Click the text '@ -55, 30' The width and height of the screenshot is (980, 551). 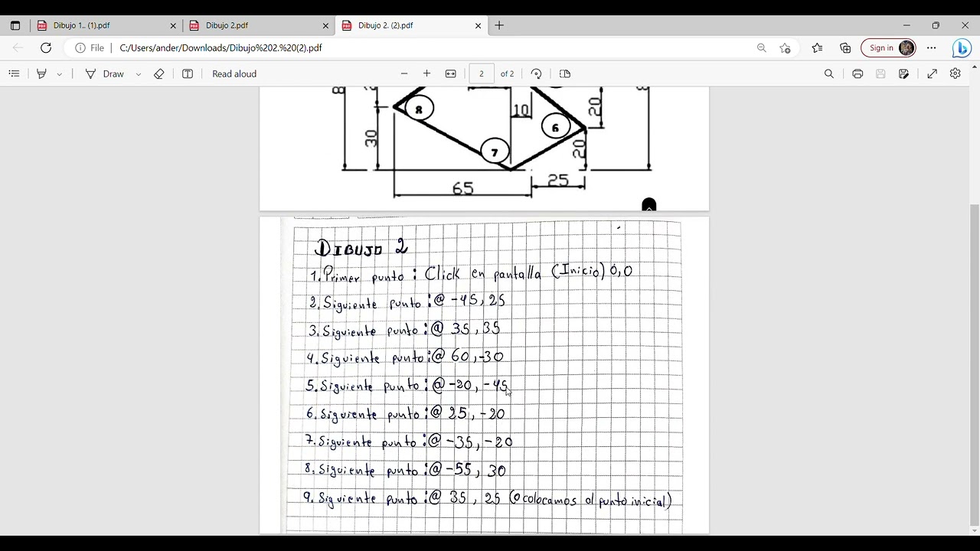(x=467, y=470)
